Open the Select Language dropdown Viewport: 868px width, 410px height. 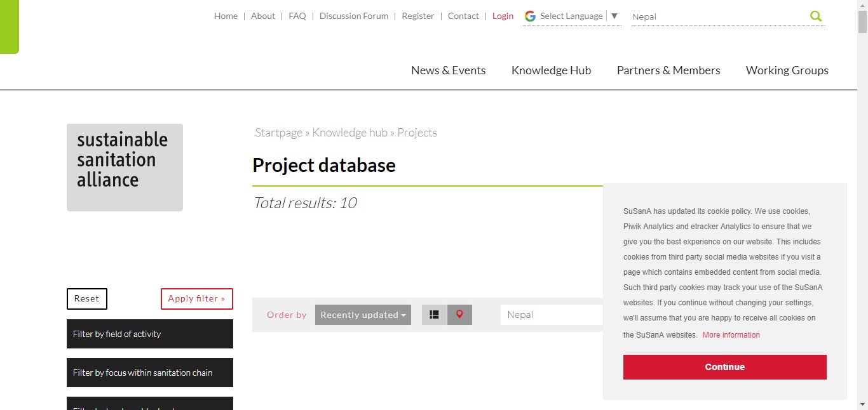[572, 17]
